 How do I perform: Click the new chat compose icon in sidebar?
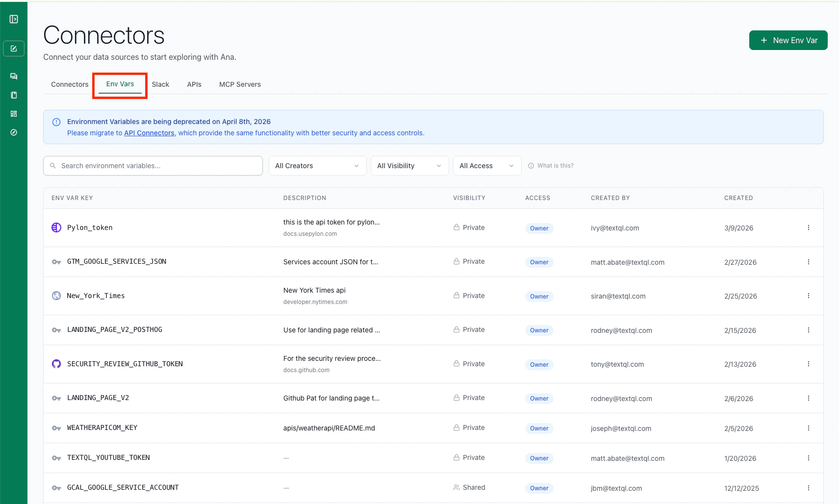[14, 49]
